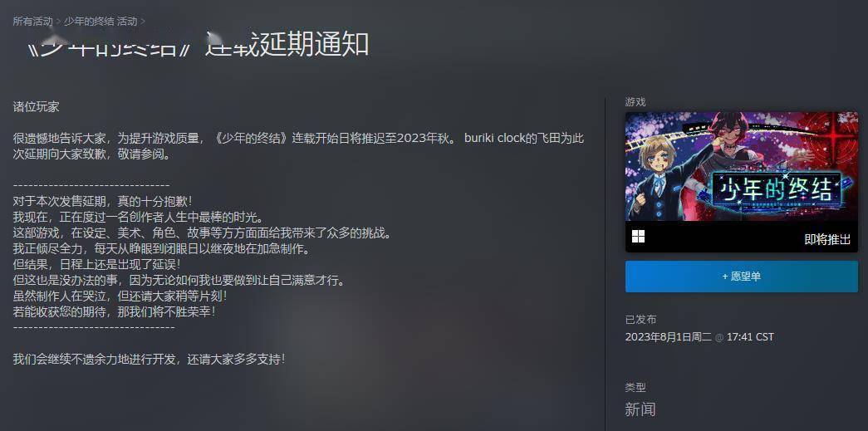Click the 已发布 section label
This screenshot has width=868, height=431.
(640, 319)
